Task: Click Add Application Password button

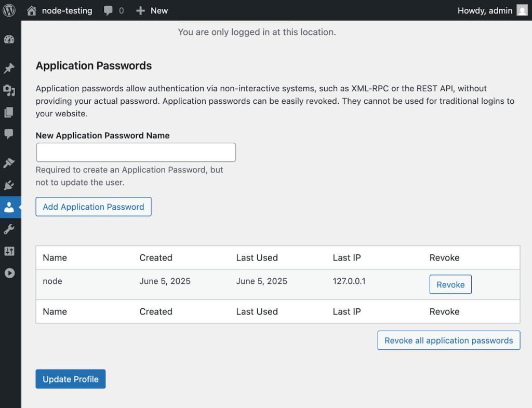Action: coord(94,207)
